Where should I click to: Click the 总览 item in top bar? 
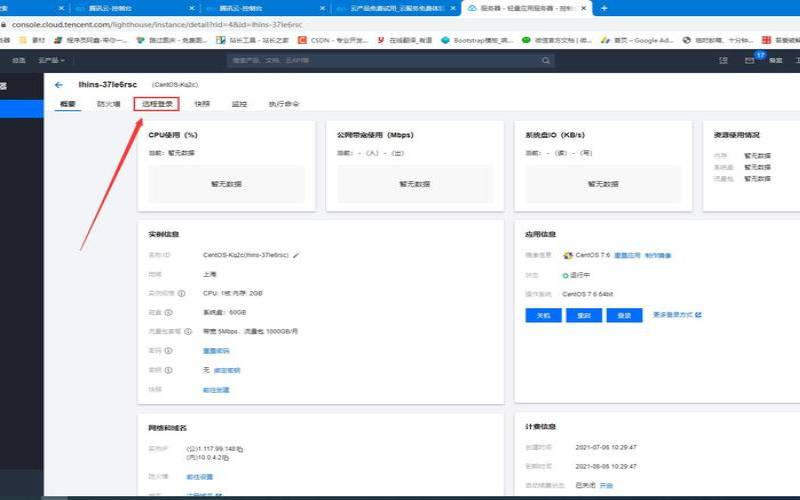[18, 60]
